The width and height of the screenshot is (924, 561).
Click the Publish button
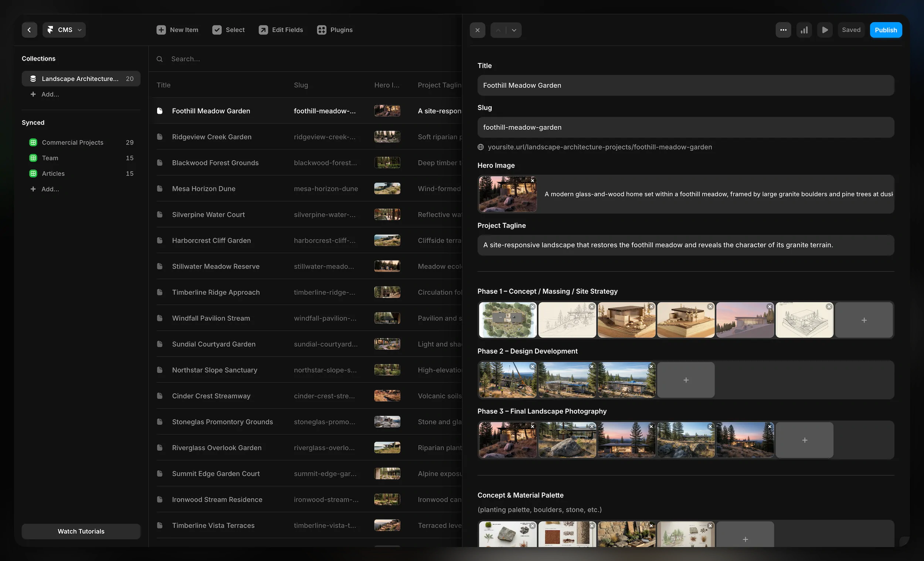(886, 30)
